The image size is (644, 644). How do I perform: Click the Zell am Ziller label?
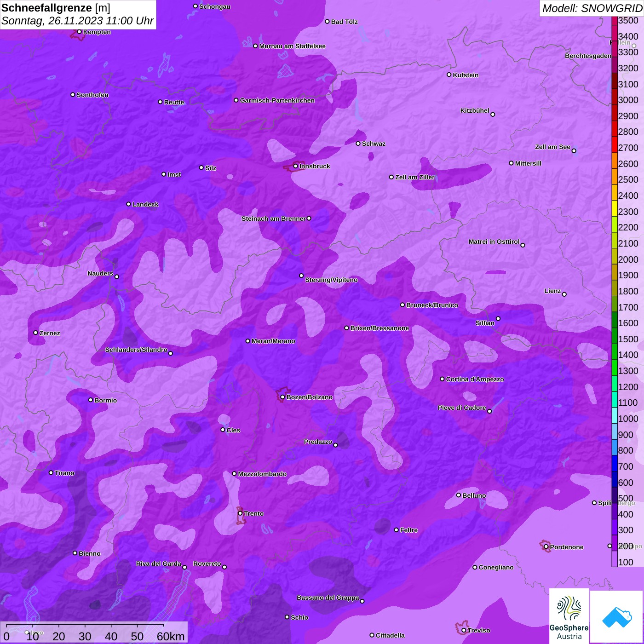tap(415, 177)
